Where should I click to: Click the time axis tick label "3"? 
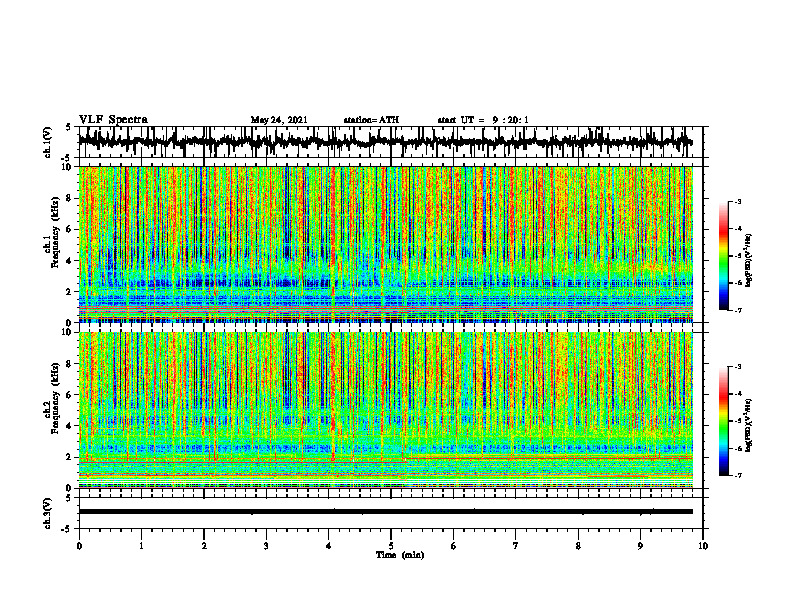[x=266, y=546]
